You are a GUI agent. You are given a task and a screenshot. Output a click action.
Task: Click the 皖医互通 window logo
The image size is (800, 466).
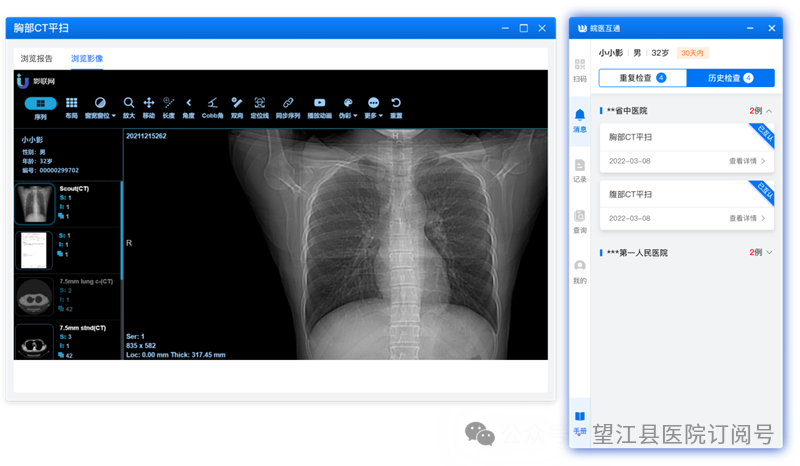click(582, 28)
